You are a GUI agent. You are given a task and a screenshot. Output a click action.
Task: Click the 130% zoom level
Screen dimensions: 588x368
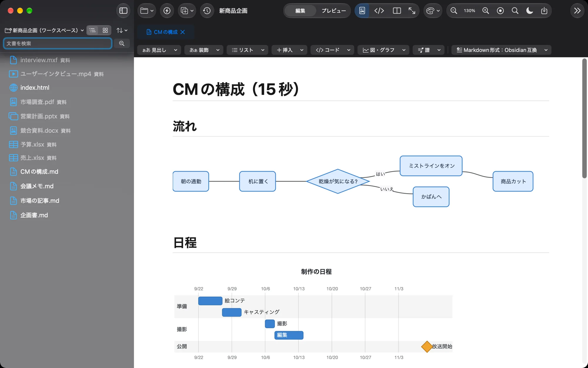point(469,11)
